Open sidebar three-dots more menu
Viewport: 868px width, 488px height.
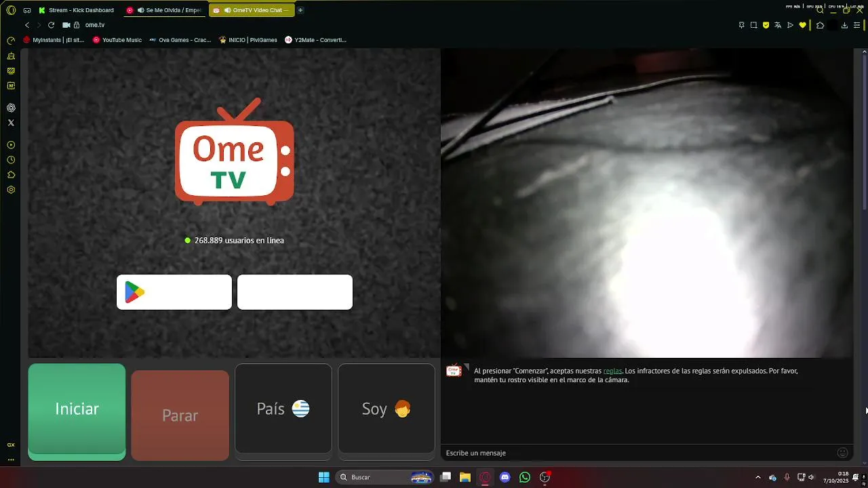11,460
